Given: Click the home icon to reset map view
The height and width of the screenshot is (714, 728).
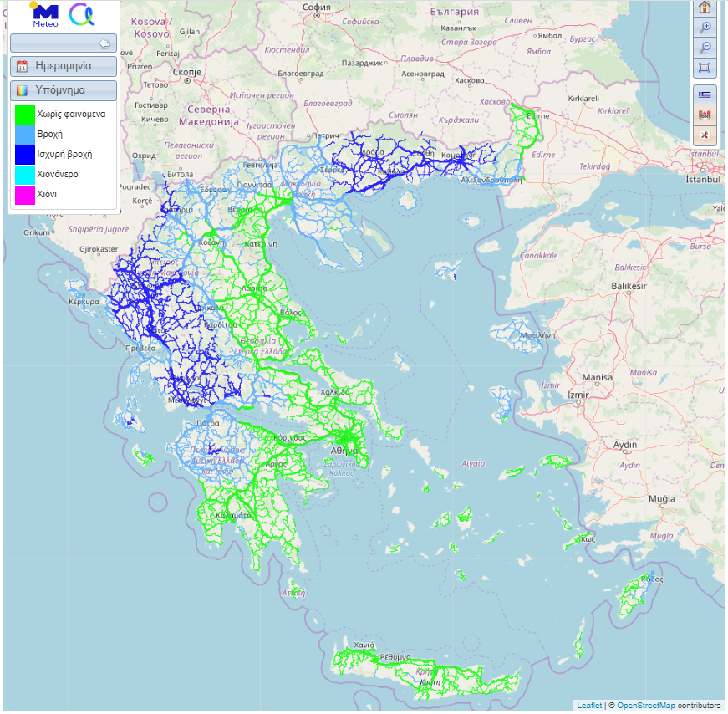Looking at the screenshot, I should tap(705, 8).
